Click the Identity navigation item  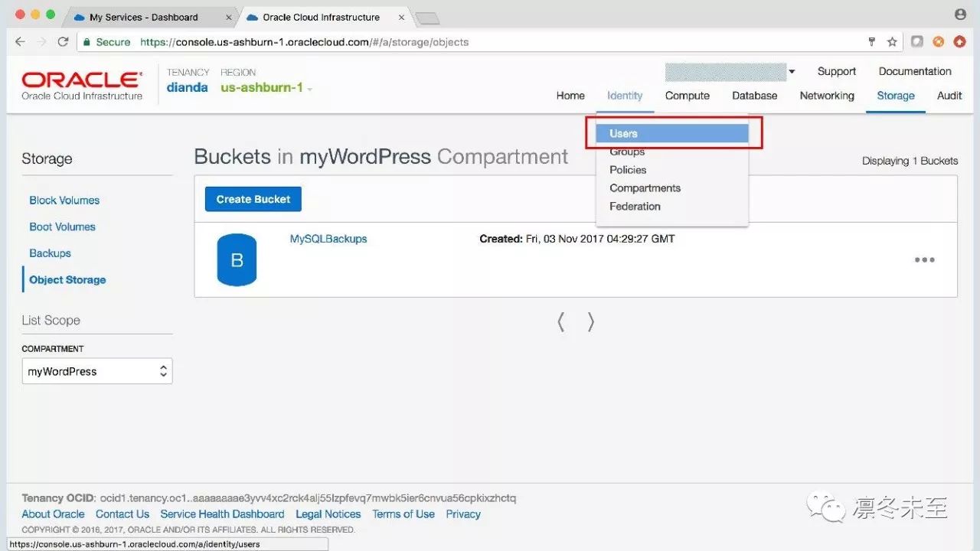coord(625,96)
